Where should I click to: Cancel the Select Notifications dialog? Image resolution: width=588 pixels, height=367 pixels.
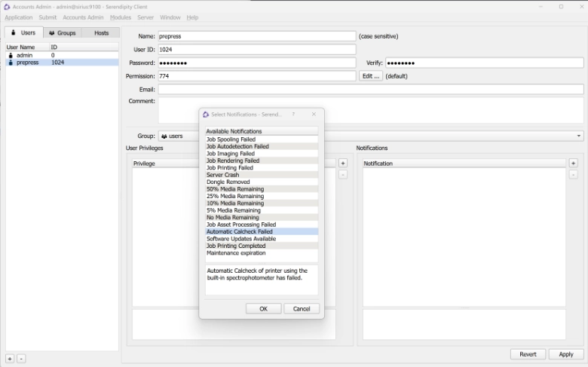click(302, 308)
